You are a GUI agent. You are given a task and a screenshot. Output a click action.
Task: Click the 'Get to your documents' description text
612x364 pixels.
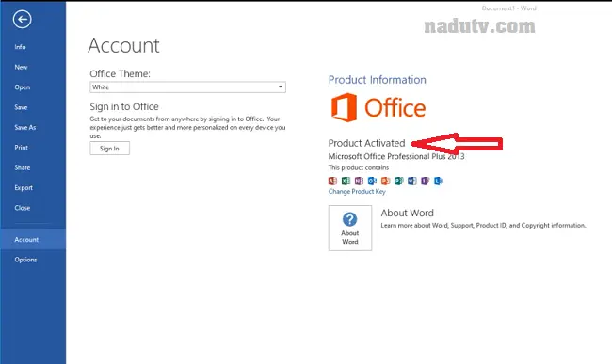pyautogui.click(x=187, y=127)
